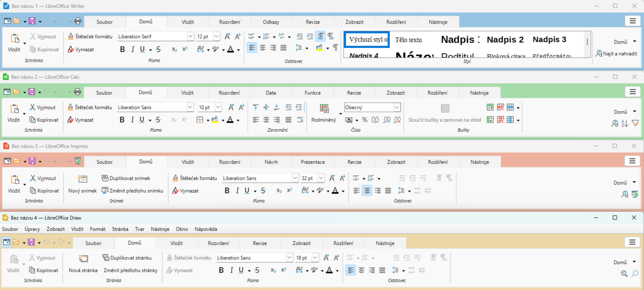Select the Tělo textu paragraph style

[409, 40]
